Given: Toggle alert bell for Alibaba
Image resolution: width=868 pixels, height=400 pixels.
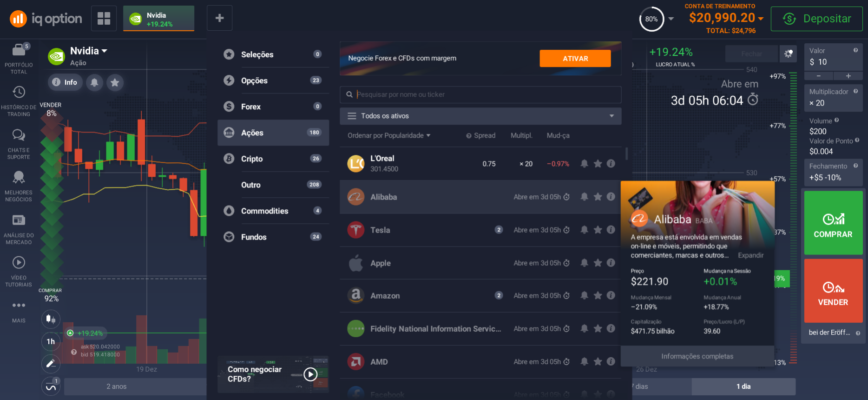Looking at the screenshot, I should coord(585,197).
